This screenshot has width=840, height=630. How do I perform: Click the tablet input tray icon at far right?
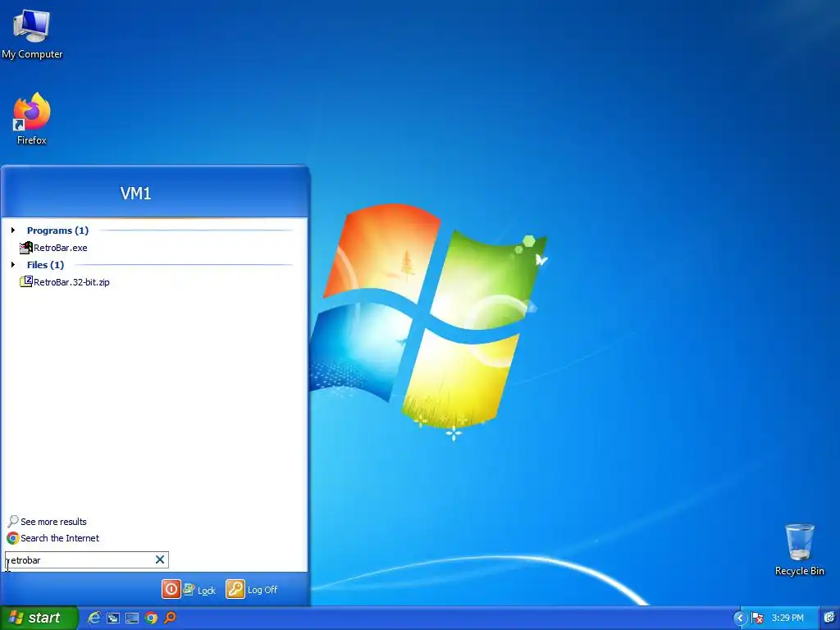click(x=829, y=619)
